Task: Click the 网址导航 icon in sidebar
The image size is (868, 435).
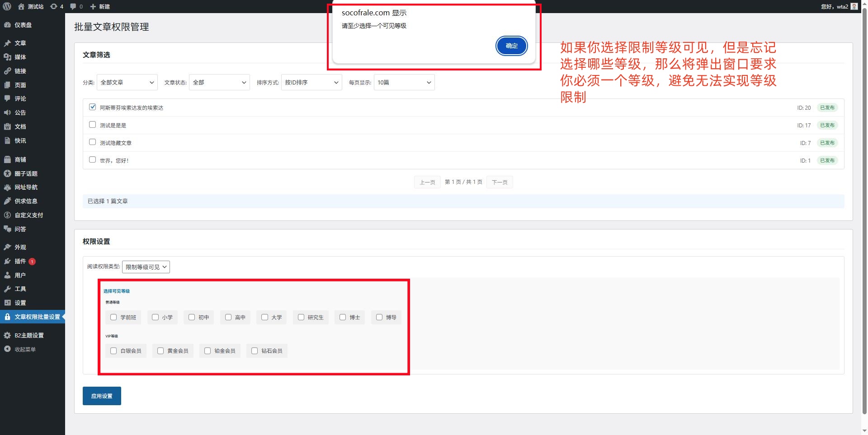Action: [7, 187]
